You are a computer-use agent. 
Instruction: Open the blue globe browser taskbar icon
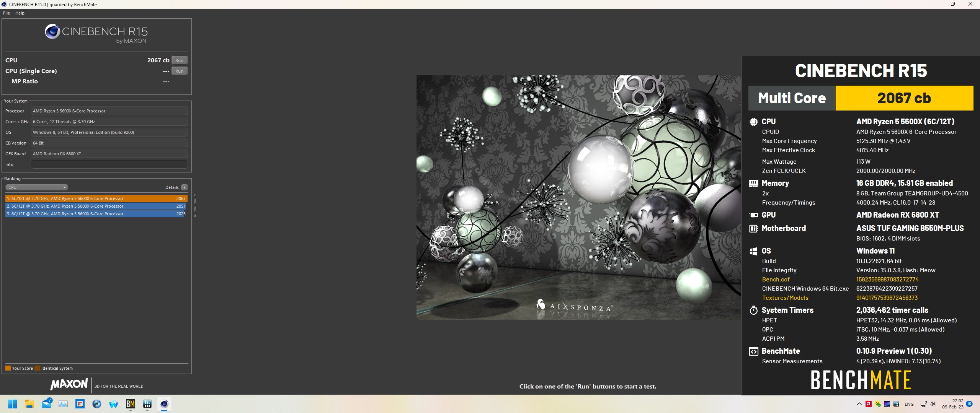point(97,404)
